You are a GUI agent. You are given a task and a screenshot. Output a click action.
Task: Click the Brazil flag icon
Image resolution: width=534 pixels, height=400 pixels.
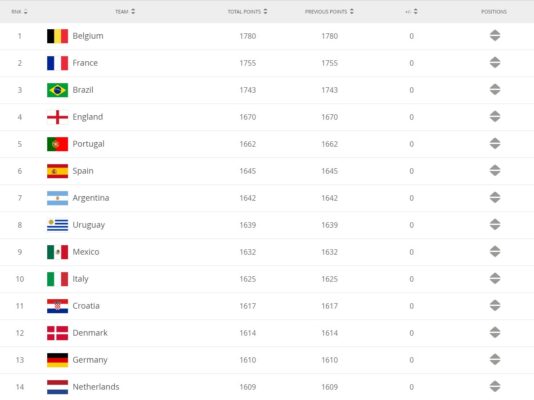point(57,90)
